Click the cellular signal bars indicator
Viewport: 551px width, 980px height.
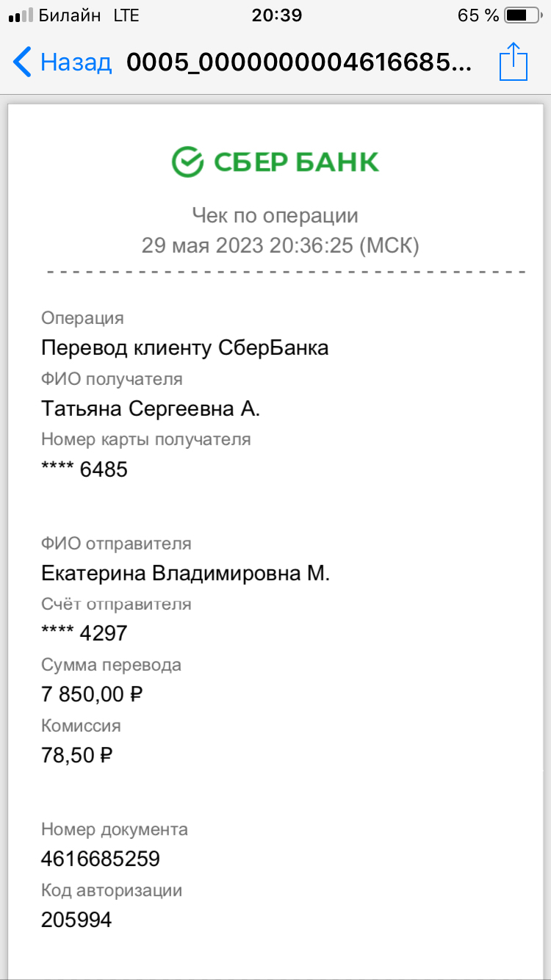[x=21, y=15]
